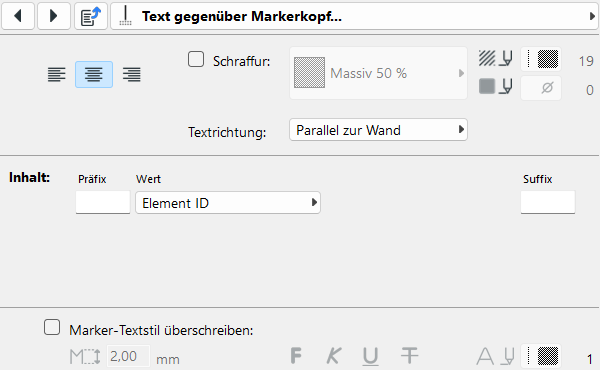The image size is (600, 370).
Task: Click the strikethrough T style icon
Action: coord(409,356)
